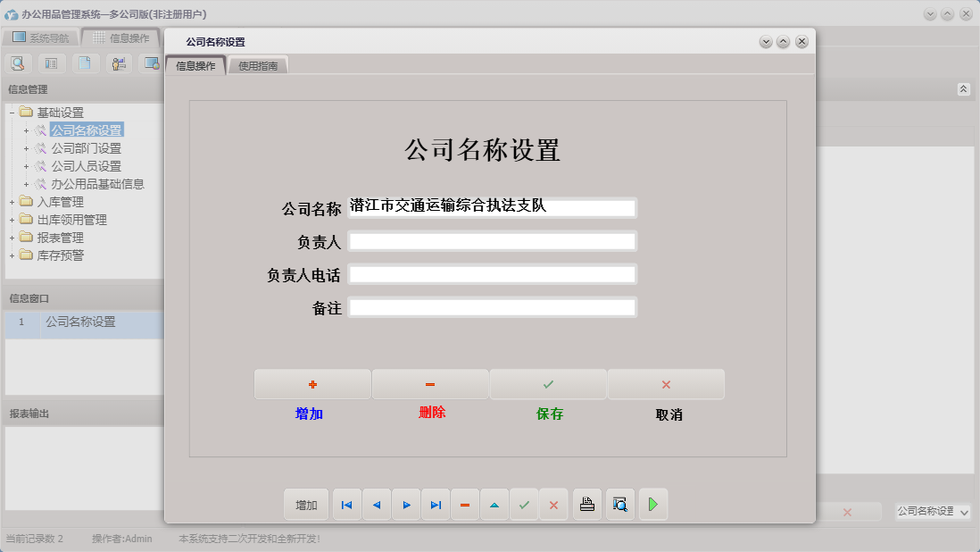Viewport: 980px width, 552px height.
Task: Jump to the first record
Action: [346, 504]
